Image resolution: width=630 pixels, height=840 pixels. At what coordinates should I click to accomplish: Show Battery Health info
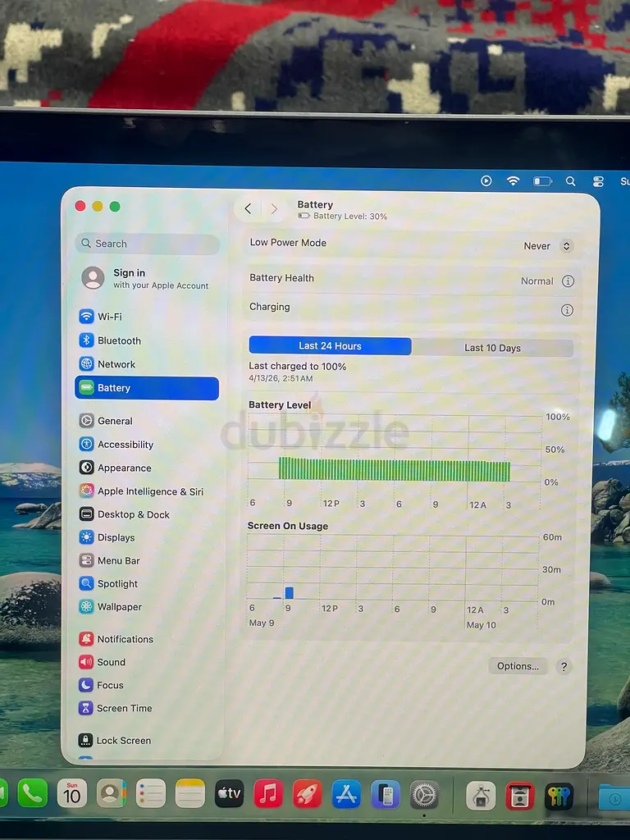pos(568,281)
